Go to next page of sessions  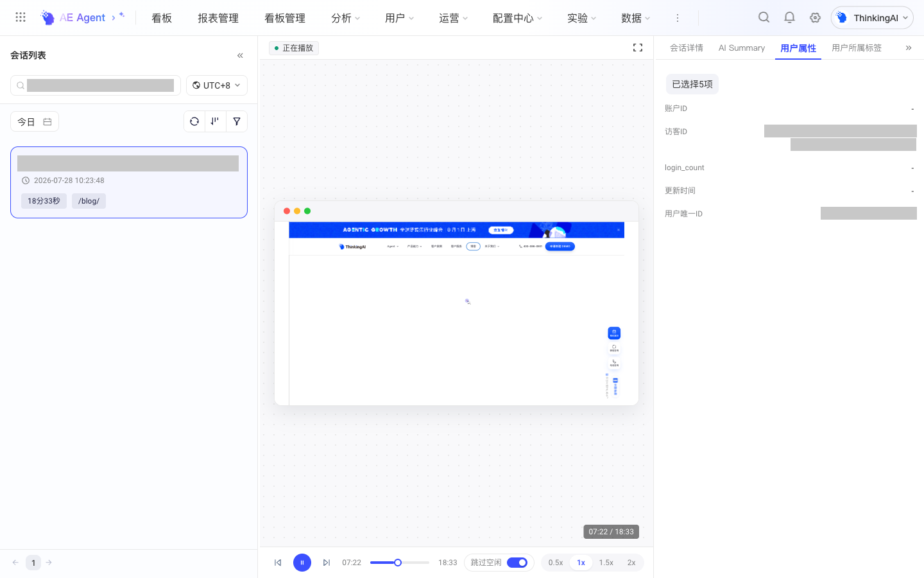49,563
